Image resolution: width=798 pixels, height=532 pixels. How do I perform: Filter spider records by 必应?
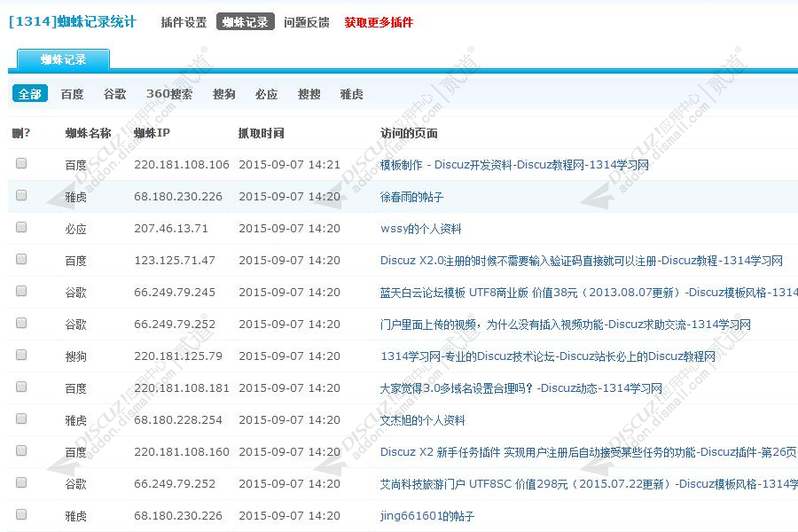pos(267,94)
